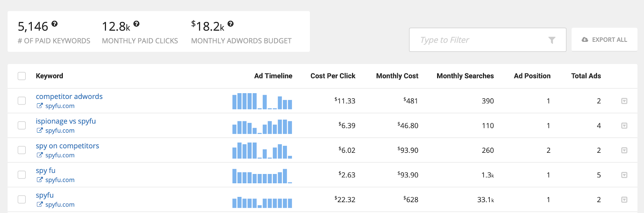Click the 1.3k monthly searches value

[x=488, y=175]
